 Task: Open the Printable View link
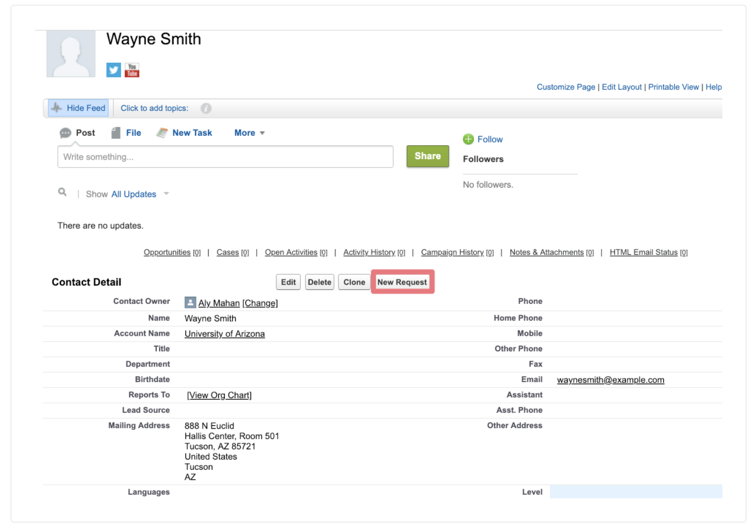pos(674,87)
